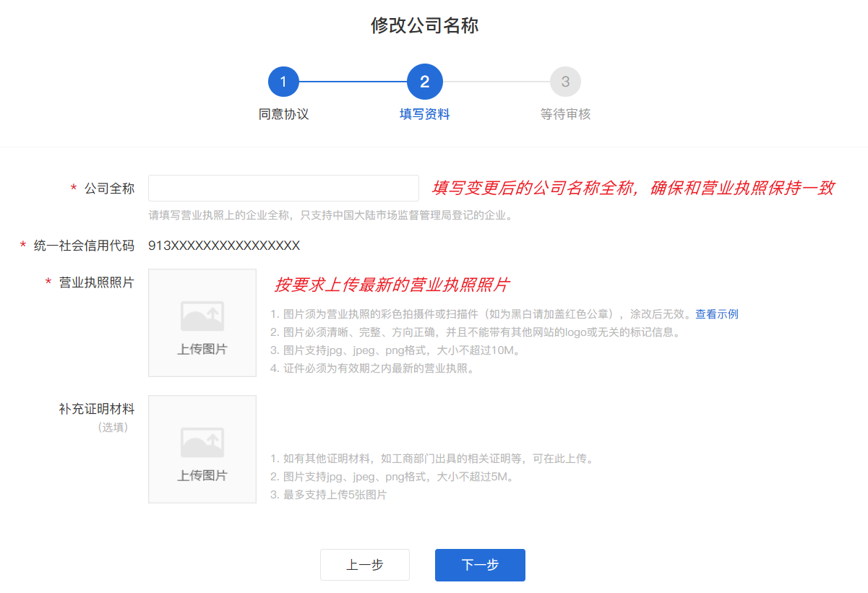Open the 查看示例 link
Screen dimensions: 868x593
(x=716, y=314)
